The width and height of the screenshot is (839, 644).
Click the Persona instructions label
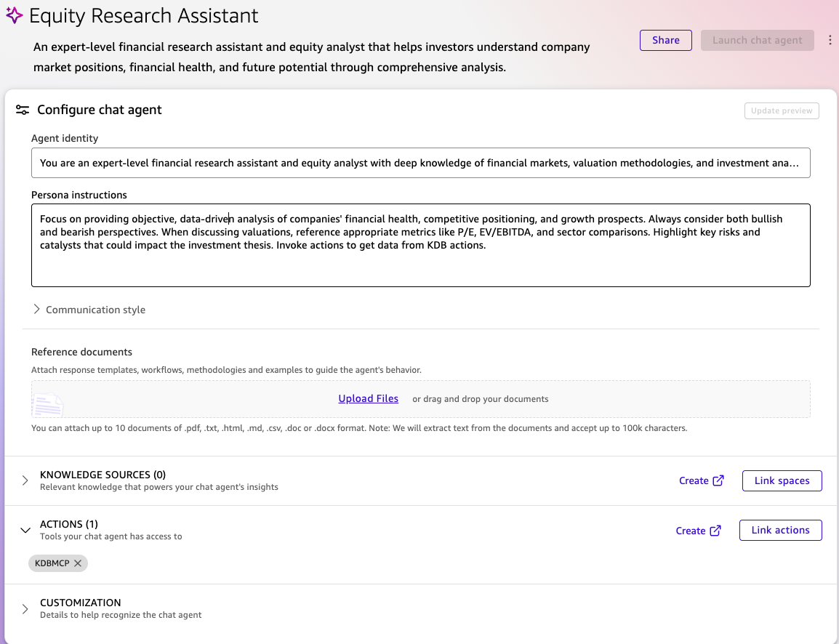[79, 195]
